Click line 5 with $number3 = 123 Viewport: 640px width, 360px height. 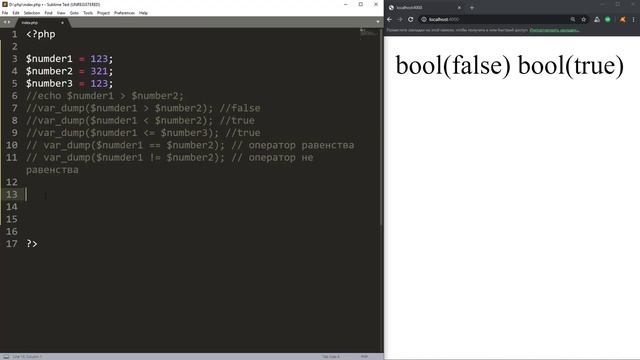click(69, 83)
